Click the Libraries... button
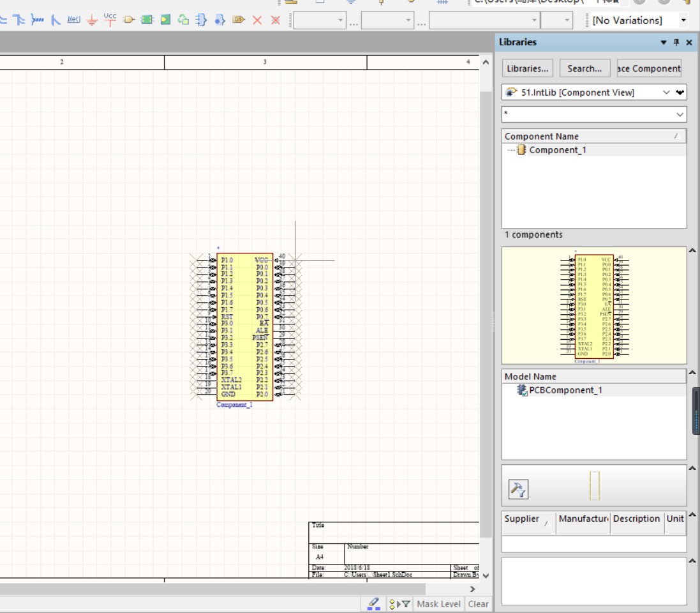 (x=528, y=68)
